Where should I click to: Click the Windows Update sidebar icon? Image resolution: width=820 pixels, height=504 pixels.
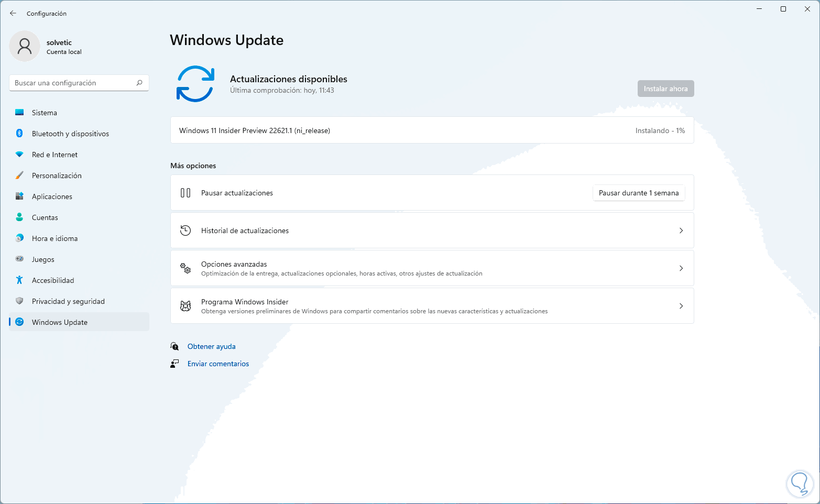tap(19, 322)
